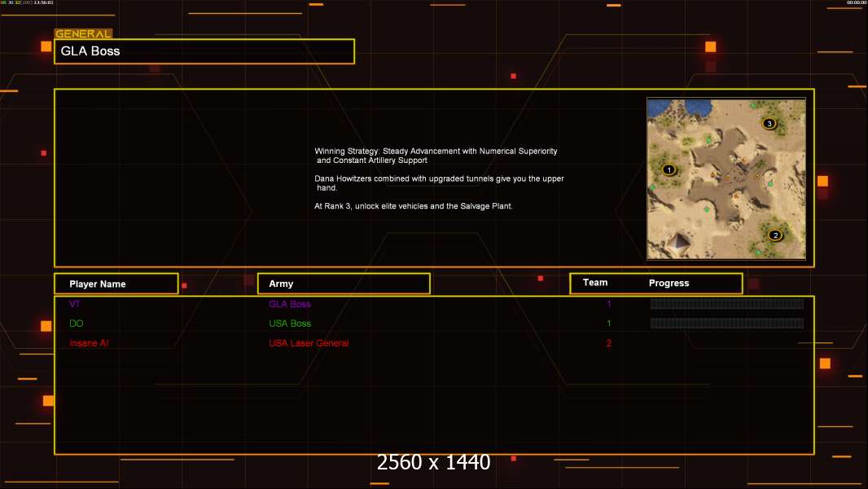
Task: Click start position marker 2 on minimap
Action: [x=774, y=236]
